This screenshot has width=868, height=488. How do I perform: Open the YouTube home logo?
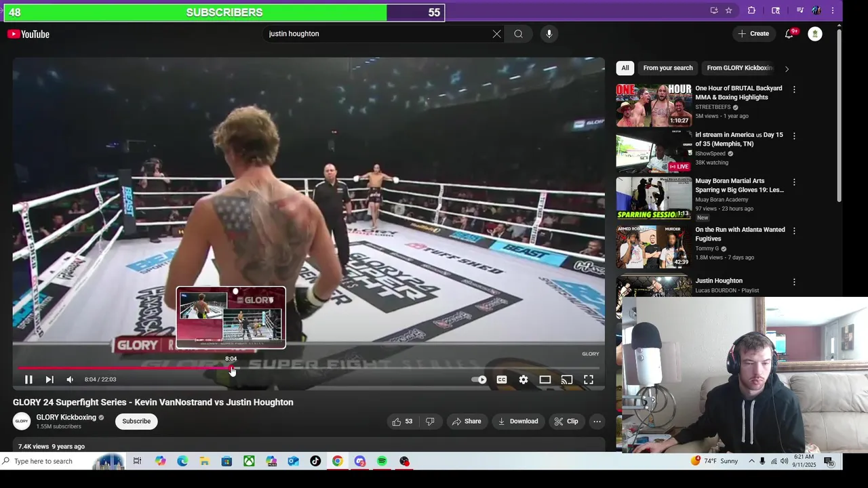point(28,34)
